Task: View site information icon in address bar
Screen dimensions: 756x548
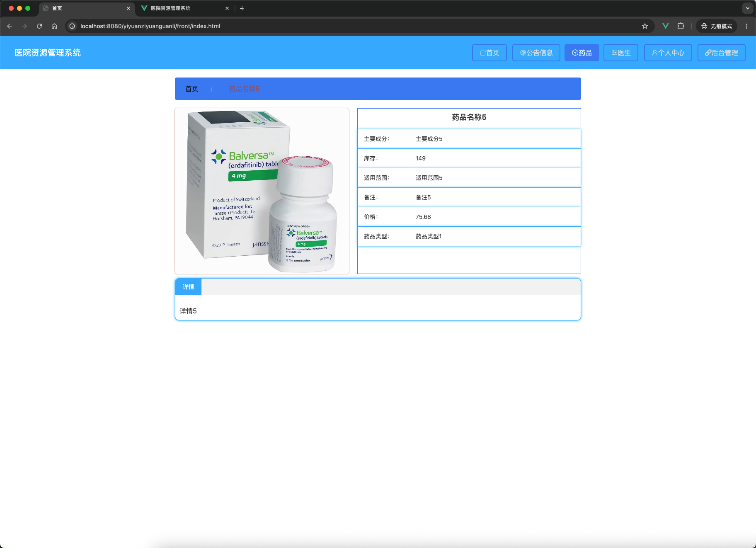Action: [x=72, y=26]
